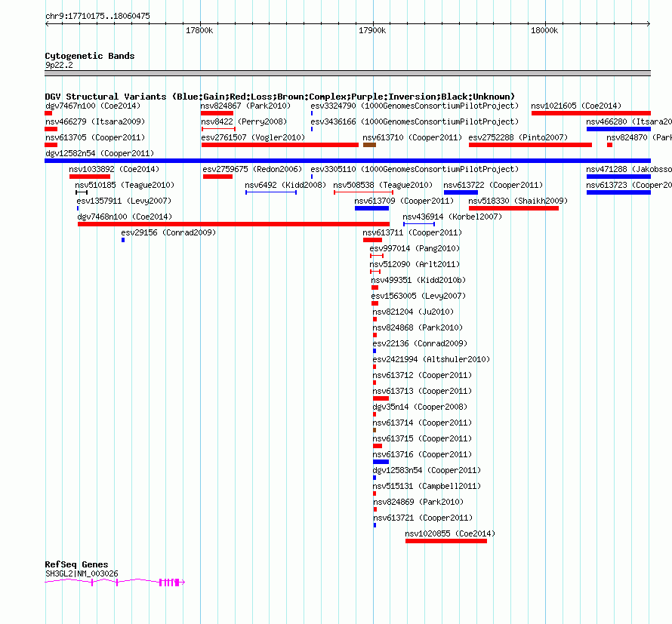This screenshot has width=672, height=624.
Task: Click the nsv821204 (Ju2010) label
Action: [x=413, y=312]
